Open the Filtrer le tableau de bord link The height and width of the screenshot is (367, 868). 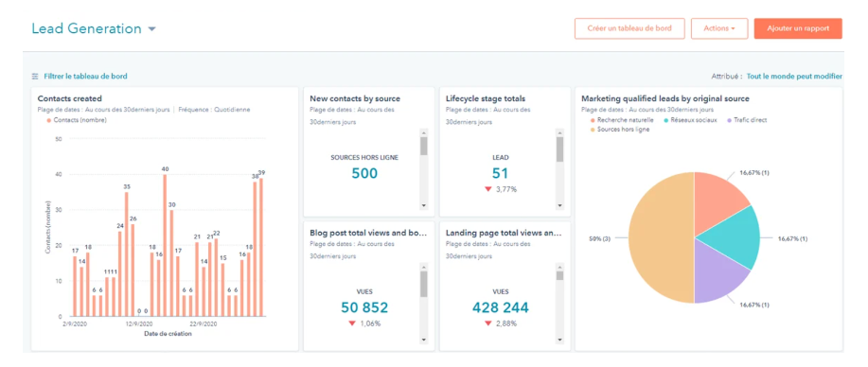point(86,77)
